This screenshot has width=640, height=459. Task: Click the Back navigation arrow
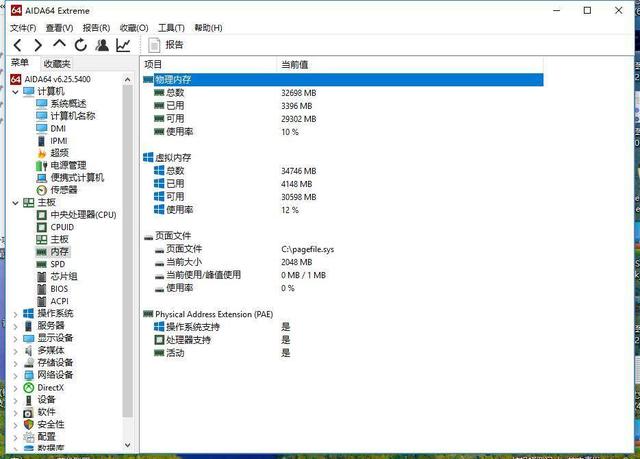18,45
